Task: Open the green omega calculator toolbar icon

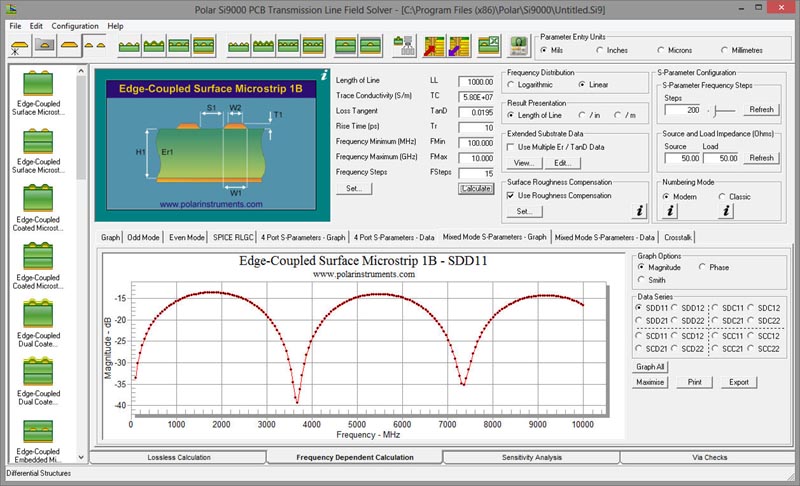Action: pos(518,46)
